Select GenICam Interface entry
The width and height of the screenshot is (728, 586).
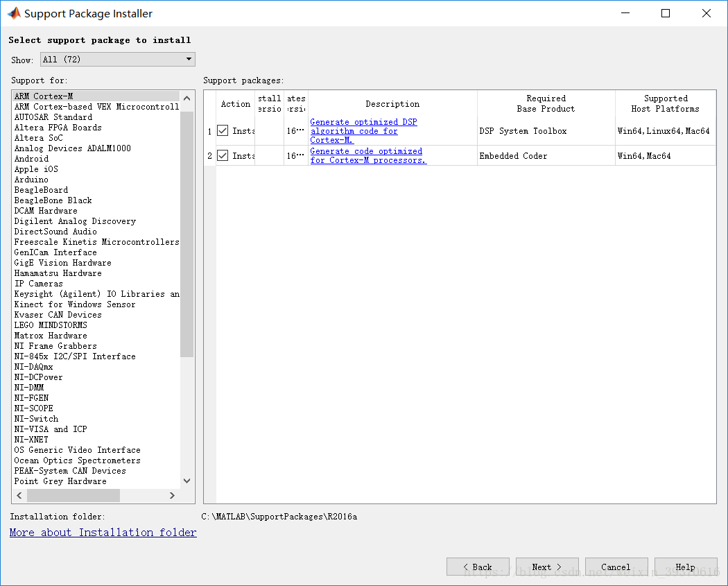[x=96, y=252]
